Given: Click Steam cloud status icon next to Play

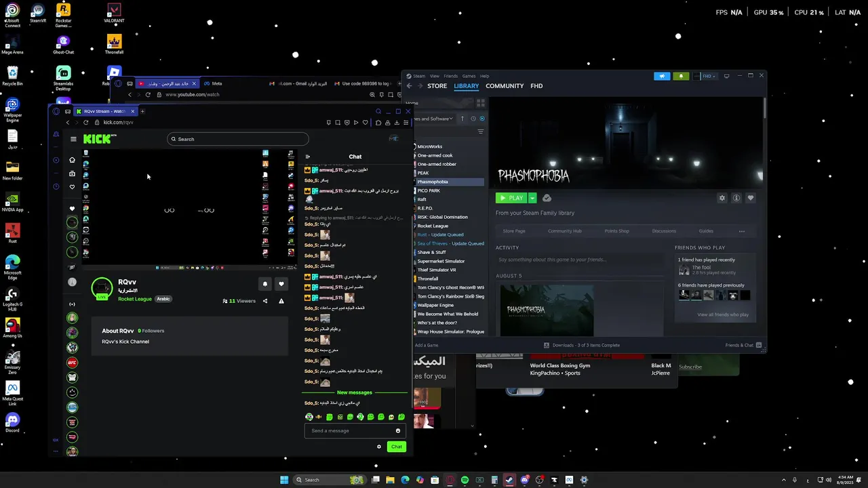Looking at the screenshot, I should pos(547,198).
